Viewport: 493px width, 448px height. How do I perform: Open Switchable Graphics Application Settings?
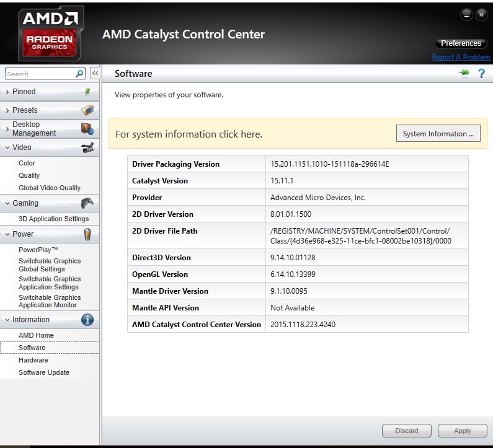(50, 283)
